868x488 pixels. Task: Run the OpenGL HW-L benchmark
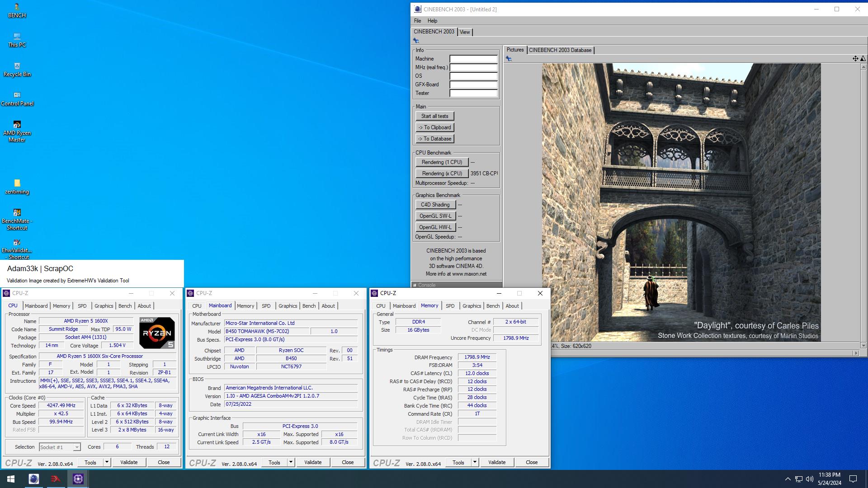pos(435,227)
